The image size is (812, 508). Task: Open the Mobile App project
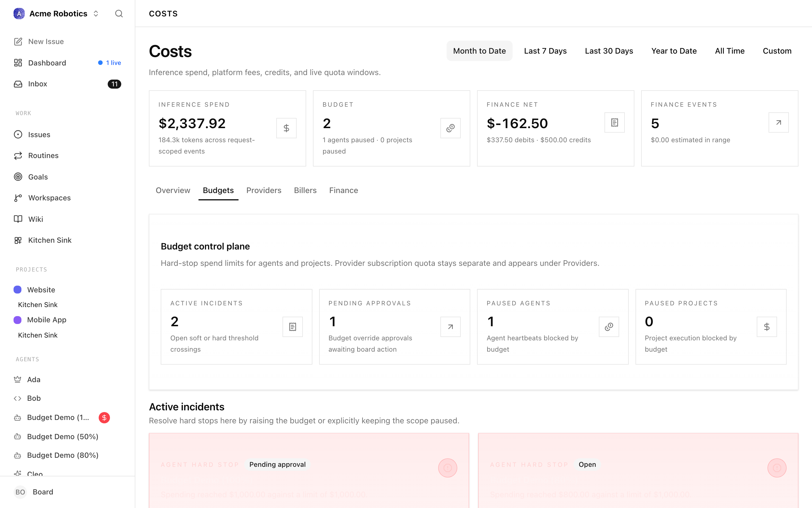tap(67, 320)
